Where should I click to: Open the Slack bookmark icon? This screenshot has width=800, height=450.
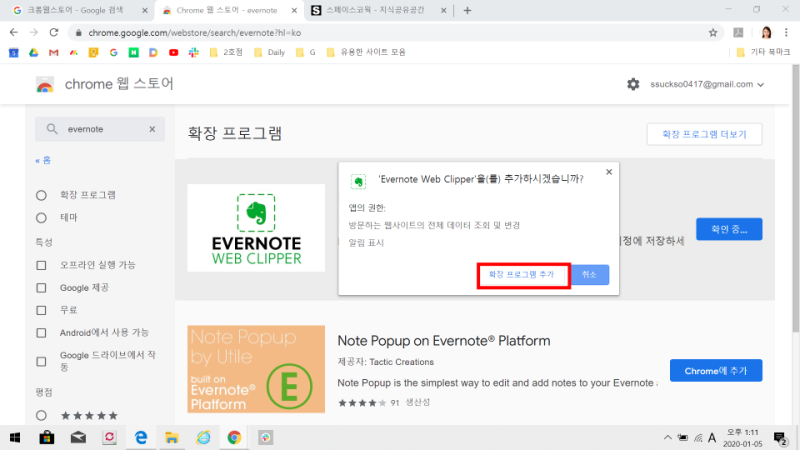pyautogui.click(x=193, y=53)
